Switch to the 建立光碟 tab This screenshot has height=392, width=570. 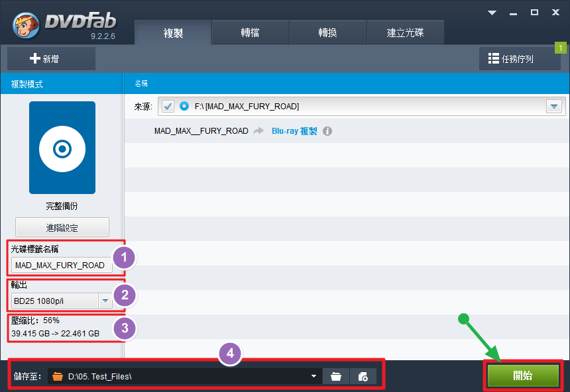(405, 32)
